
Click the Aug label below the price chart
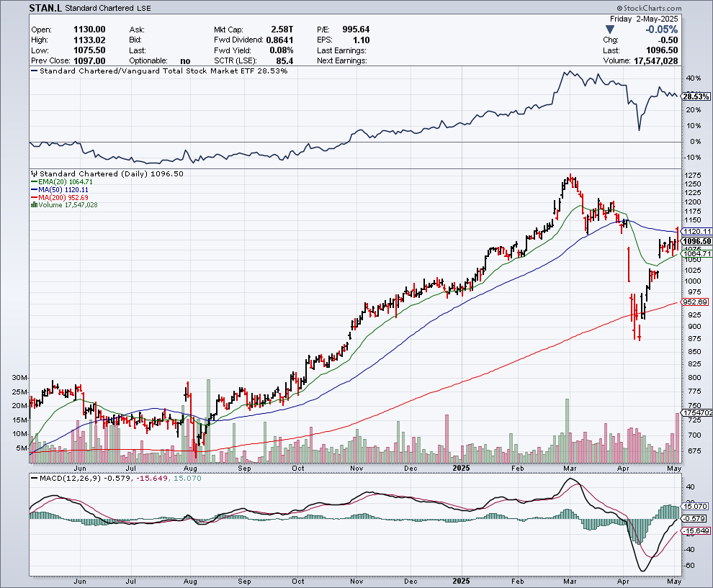pyautogui.click(x=190, y=468)
